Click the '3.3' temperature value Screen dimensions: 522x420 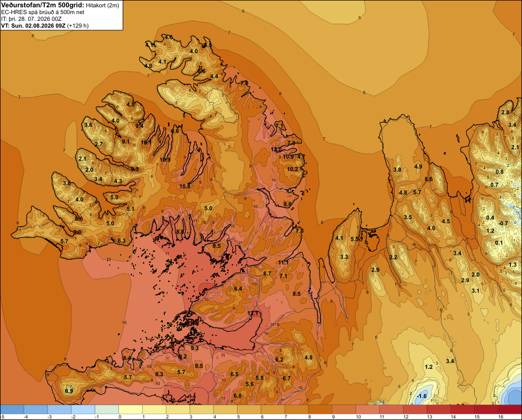tap(344, 257)
